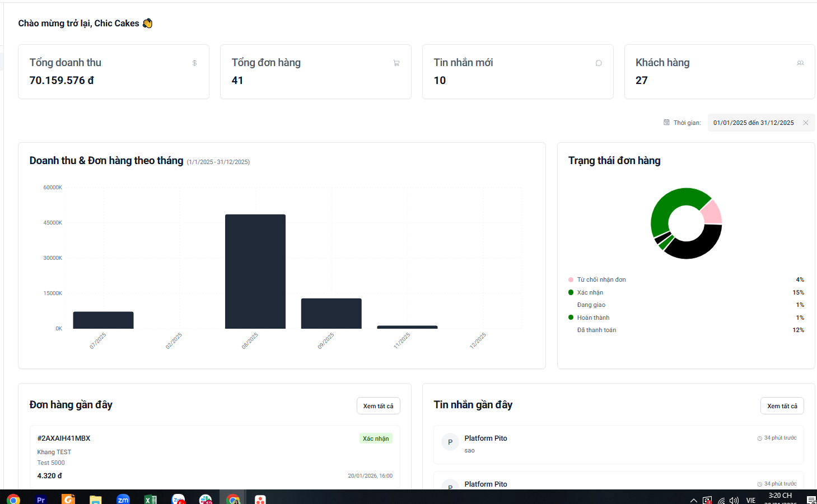Viewport: 817px width, 504px height.
Task: Open the 01/01/2025 đến 31/12/2025 date picker
Action: (753, 123)
